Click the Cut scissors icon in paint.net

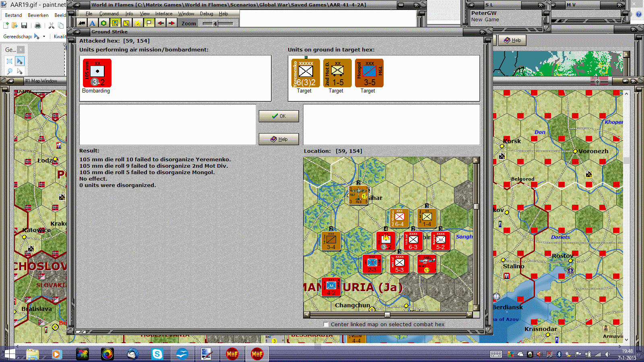pos(52,25)
